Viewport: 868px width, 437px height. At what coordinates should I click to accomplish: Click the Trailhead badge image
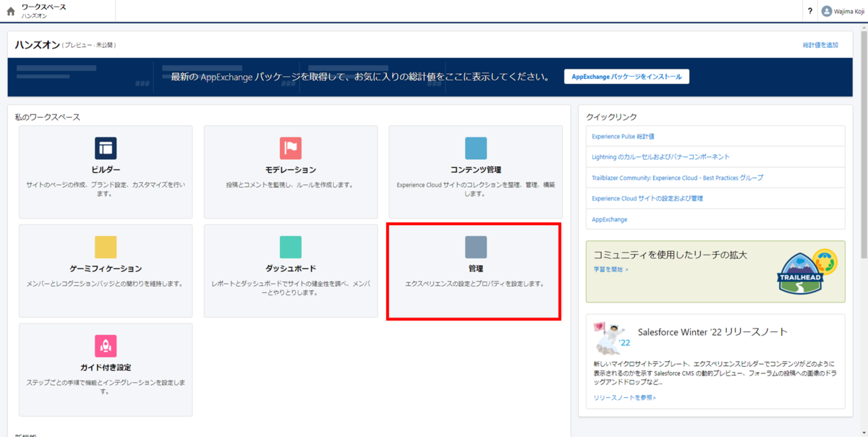[807, 272]
